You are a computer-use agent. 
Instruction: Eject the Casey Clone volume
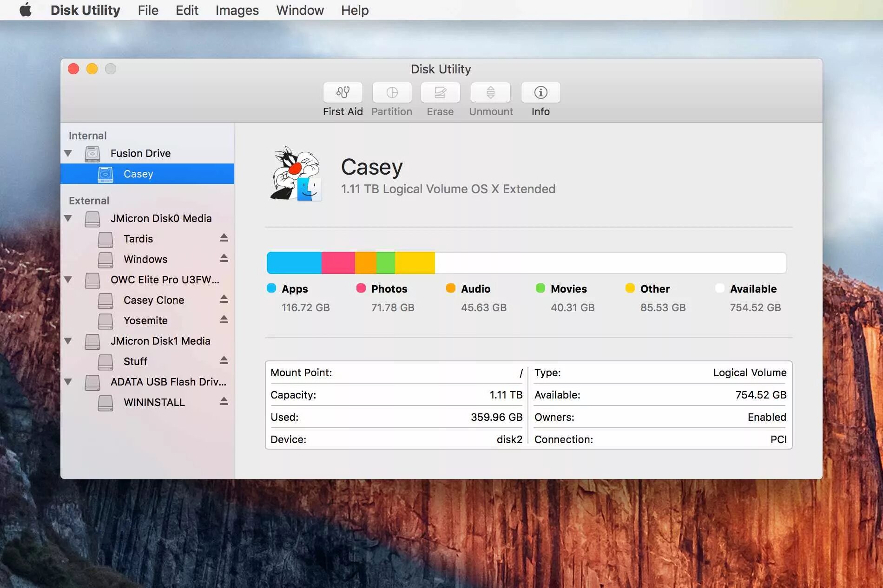(224, 299)
